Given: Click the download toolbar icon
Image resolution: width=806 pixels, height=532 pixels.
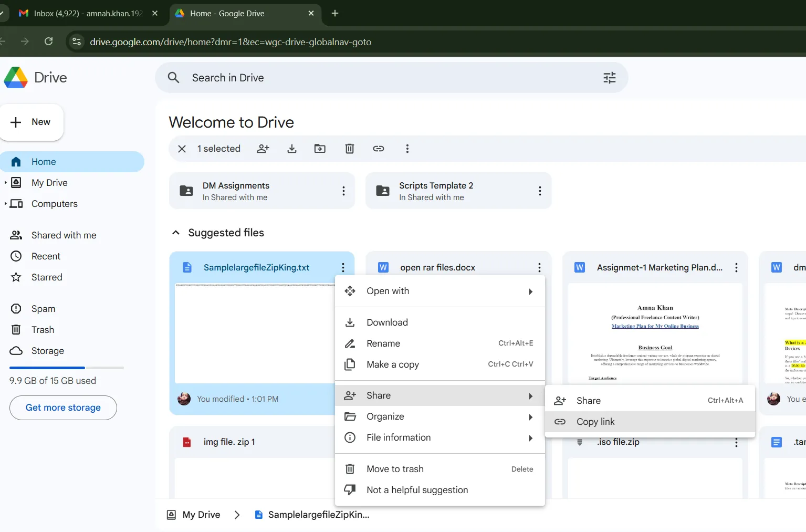Looking at the screenshot, I should click(x=292, y=149).
